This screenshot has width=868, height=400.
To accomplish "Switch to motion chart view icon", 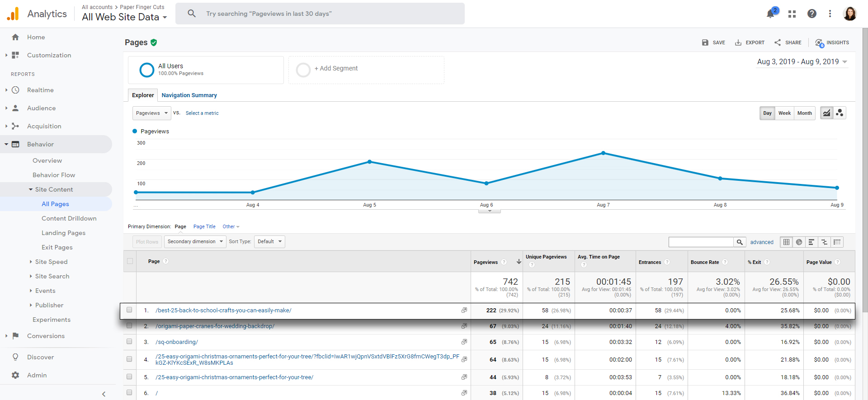I will (x=840, y=113).
